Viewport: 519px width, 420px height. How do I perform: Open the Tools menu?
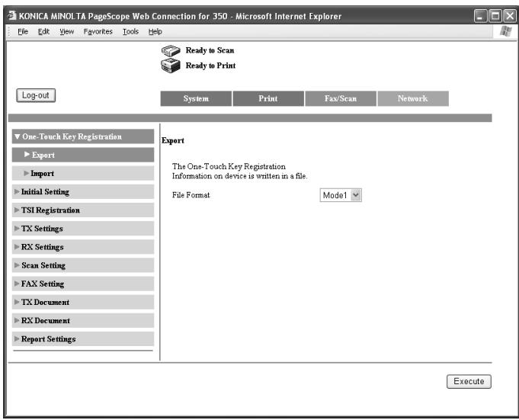[131, 31]
